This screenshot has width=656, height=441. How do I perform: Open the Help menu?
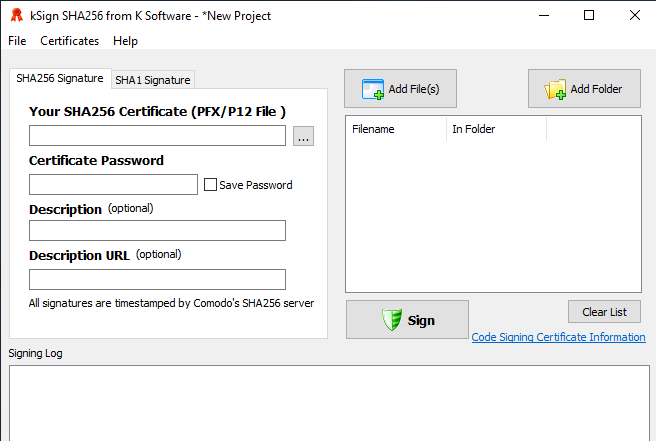tap(125, 41)
